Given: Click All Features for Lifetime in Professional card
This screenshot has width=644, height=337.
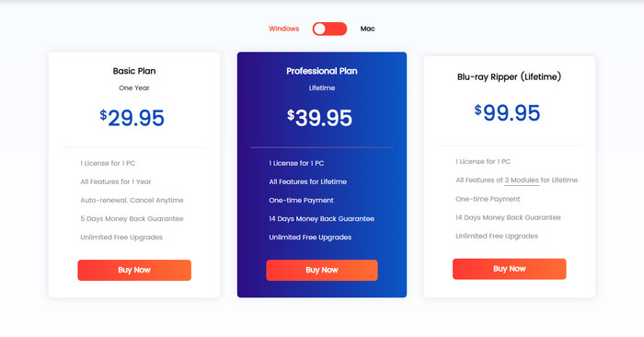Looking at the screenshot, I should pyautogui.click(x=307, y=181).
